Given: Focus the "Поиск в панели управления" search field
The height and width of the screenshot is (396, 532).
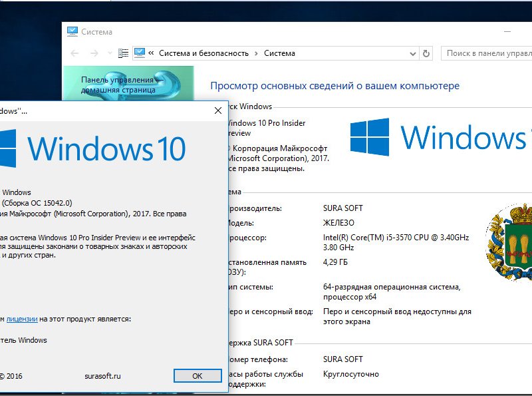Looking at the screenshot, I should click(x=487, y=53).
